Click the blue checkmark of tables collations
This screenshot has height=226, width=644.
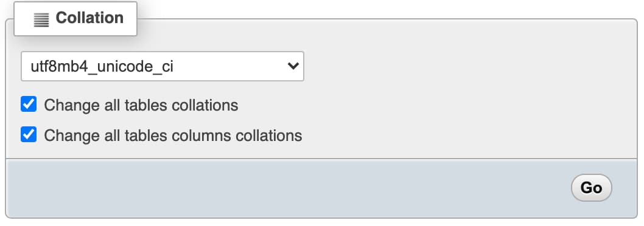tap(29, 104)
